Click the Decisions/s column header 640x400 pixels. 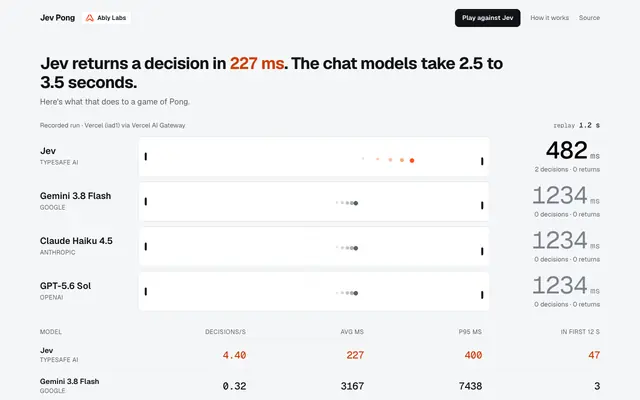click(225, 332)
